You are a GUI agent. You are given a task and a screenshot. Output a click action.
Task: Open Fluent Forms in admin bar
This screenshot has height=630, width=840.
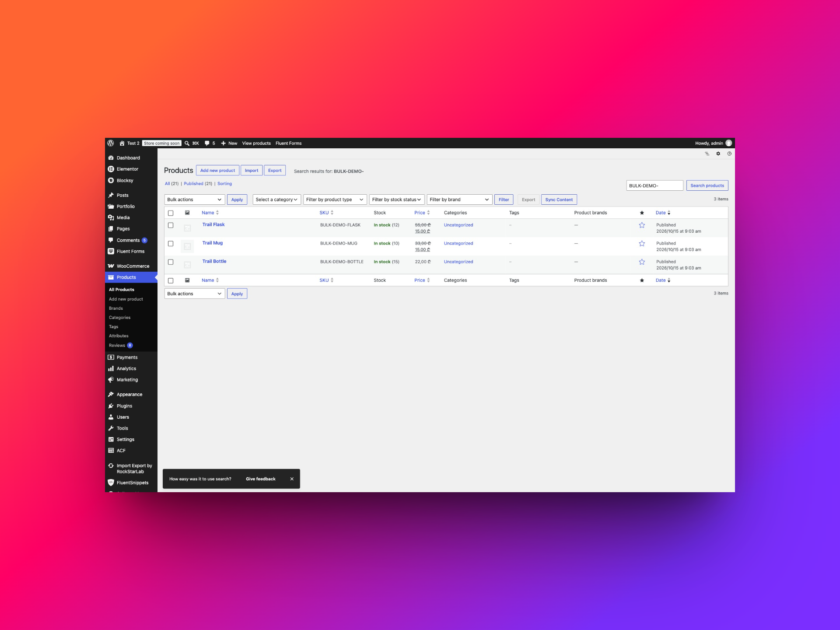pyautogui.click(x=288, y=143)
